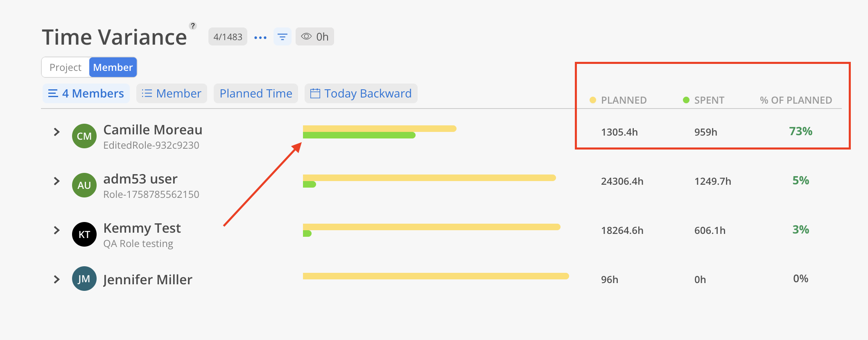Click the JM avatar for Jennifer Miller

84,279
